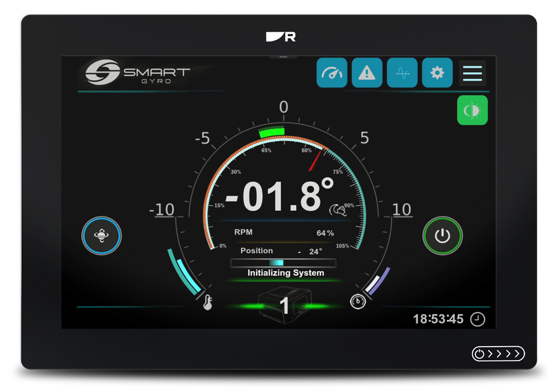Toggle the green day/night brightness mode
The height and width of the screenshot is (392, 558).
coord(472,110)
